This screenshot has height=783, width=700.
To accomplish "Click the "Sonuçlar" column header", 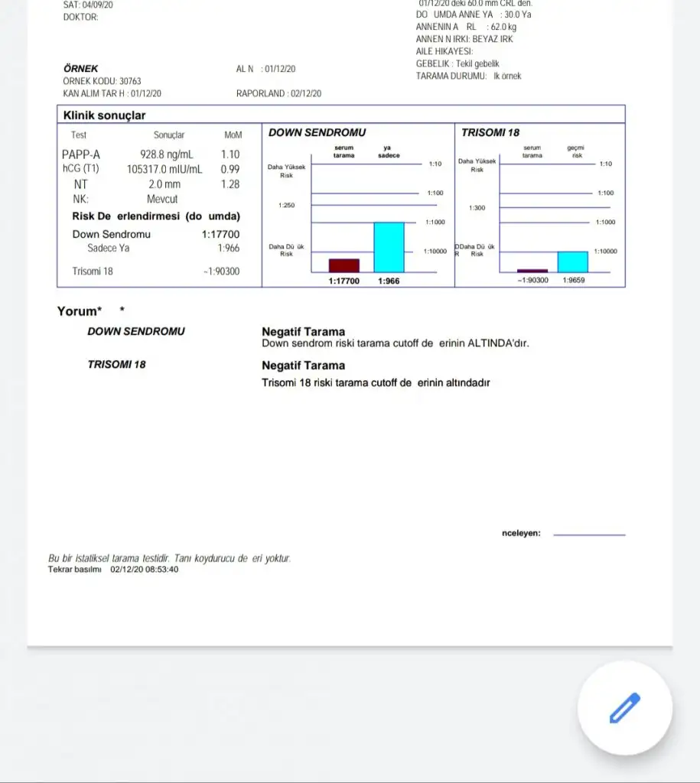I will click(169, 135).
